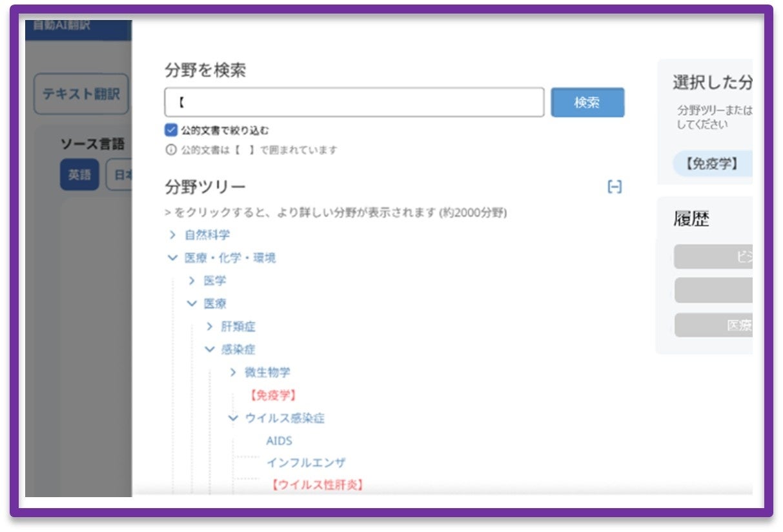Expand the 自然科学 tree node
This screenshot has height=532, width=783.
tap(172, 234)
